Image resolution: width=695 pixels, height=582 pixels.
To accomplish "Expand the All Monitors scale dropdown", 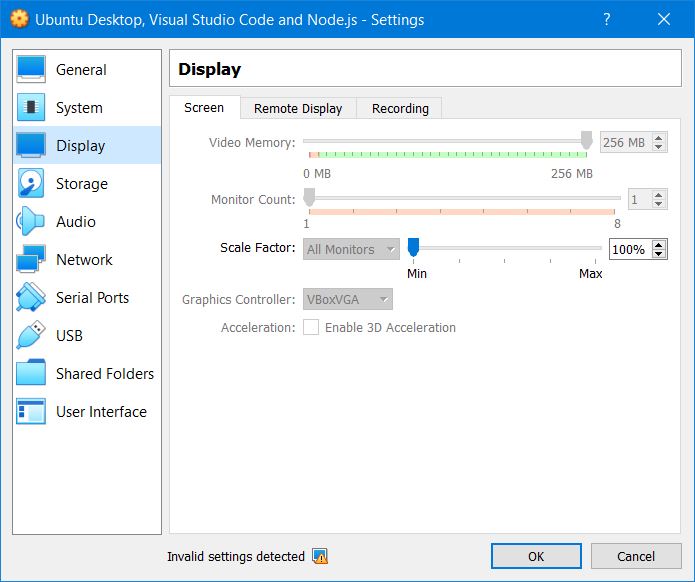I will click(350, 250).
